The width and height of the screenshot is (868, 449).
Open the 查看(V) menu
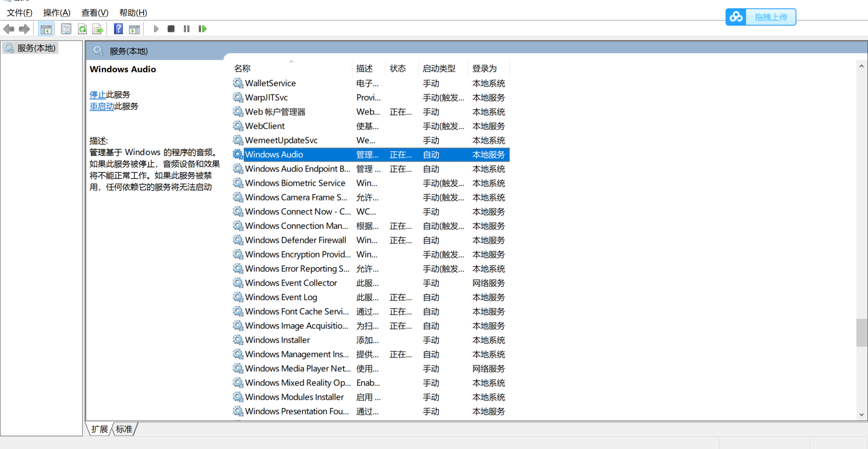[95, 13]
